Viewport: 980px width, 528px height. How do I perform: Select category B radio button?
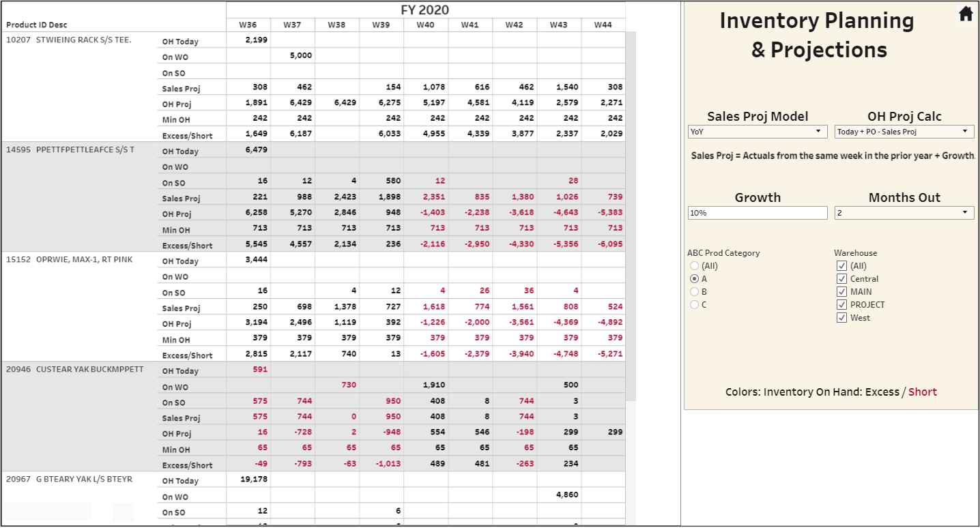pyautogui.click(x=695, y=292)
